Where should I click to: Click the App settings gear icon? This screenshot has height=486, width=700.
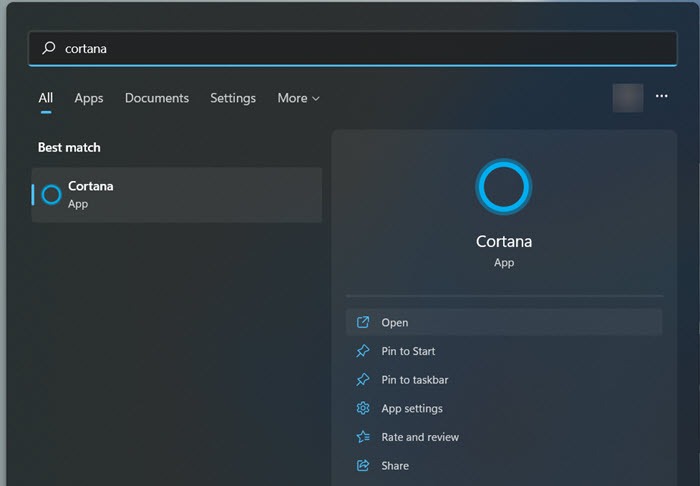tap(363, 408)
